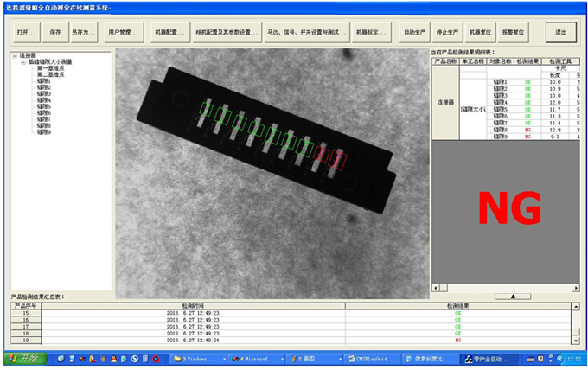Open the CMSFlexGrid taskbar window
588x370 pixels.
click(x=372, y=359)
